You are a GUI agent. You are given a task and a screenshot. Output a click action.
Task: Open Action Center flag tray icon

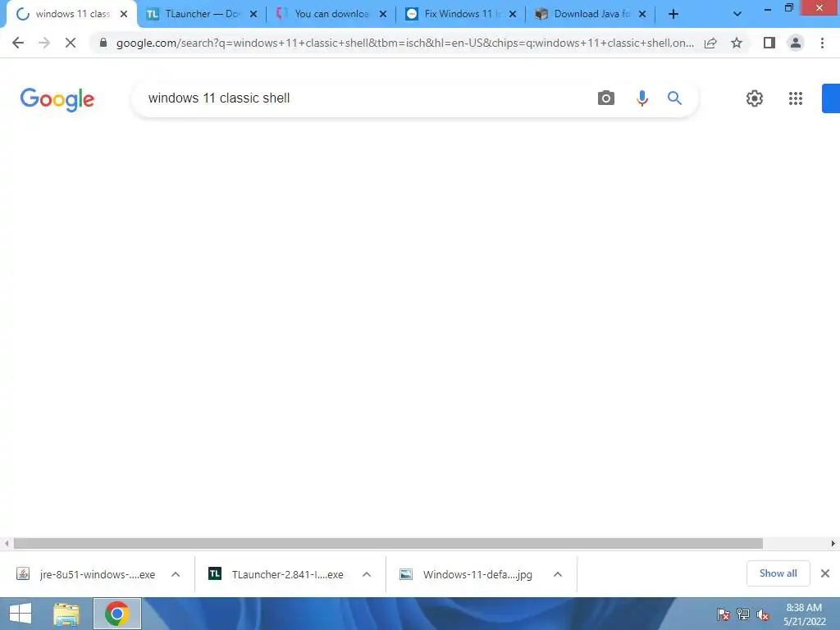pos(723,614)
